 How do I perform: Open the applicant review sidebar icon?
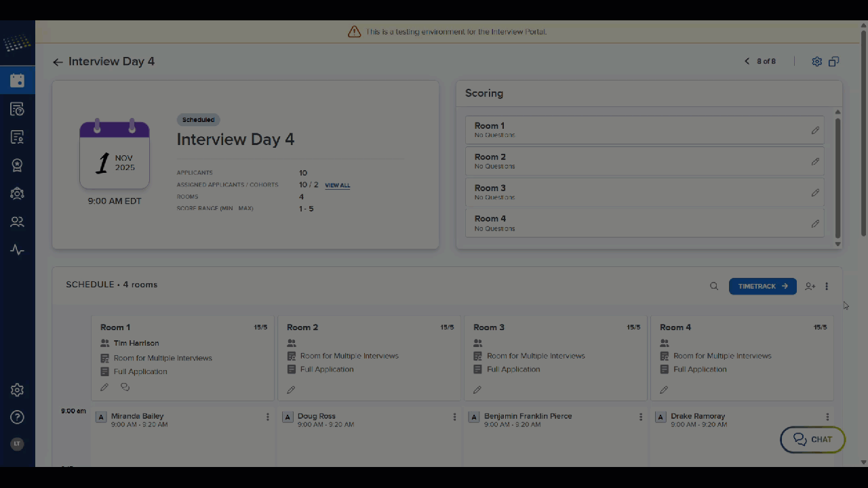[17, 137]
